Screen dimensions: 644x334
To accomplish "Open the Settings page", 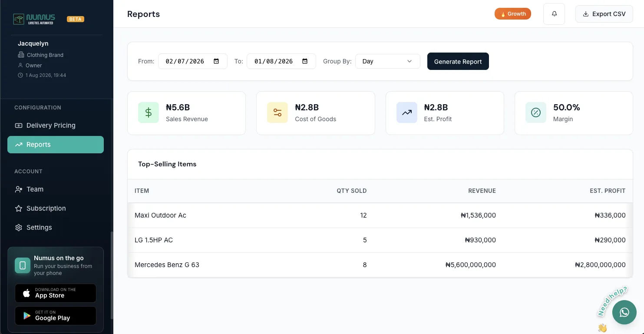I will pyautogui.click(x=56, y=228).
